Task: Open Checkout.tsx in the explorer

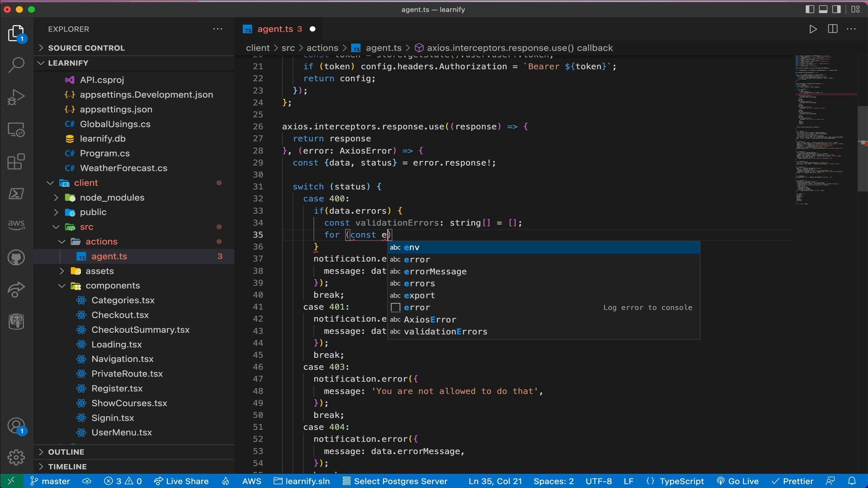Action: point(120,315)
